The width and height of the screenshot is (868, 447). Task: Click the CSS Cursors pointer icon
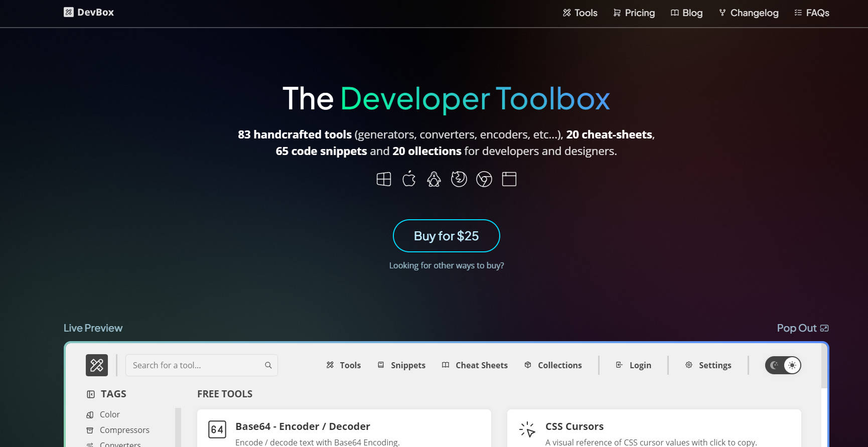coord(527,429)
